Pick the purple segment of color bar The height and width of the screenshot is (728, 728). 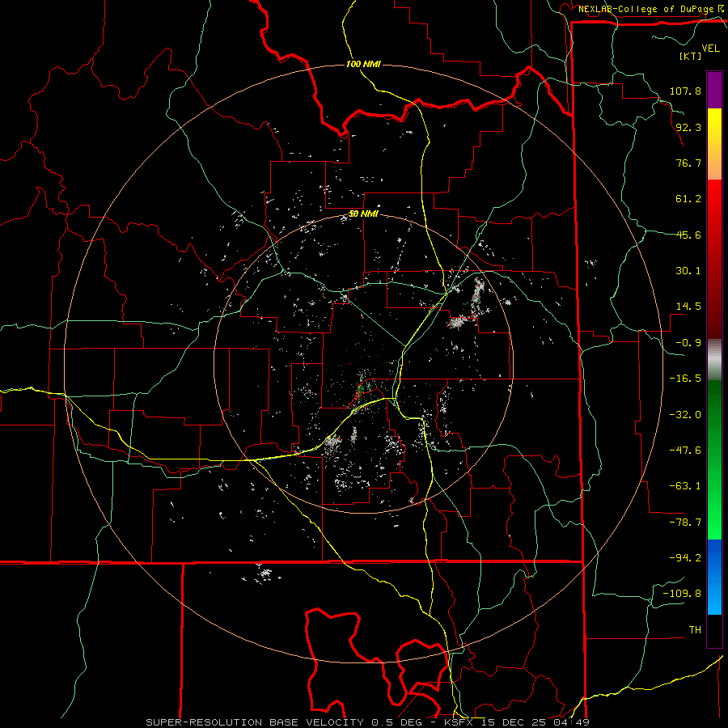(x=714, y=90)
